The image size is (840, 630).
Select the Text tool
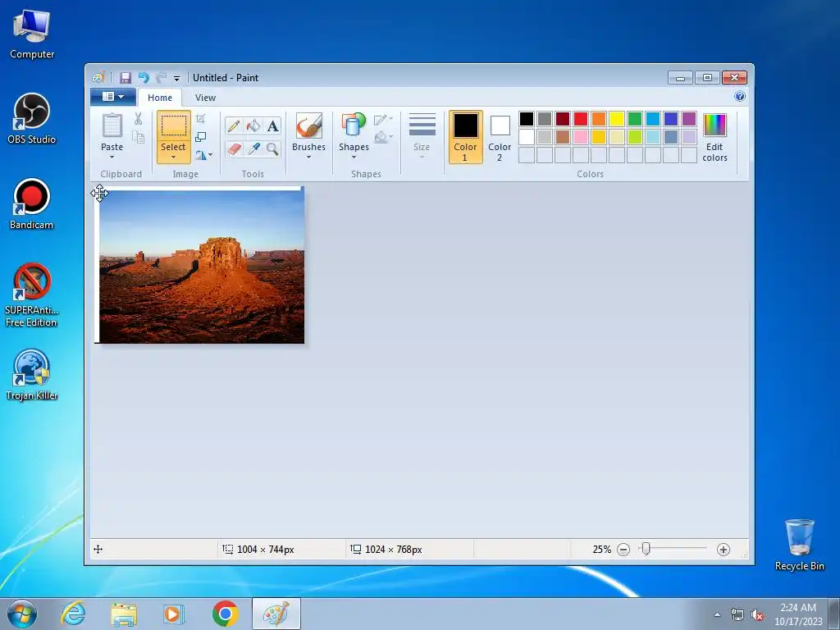272,126
